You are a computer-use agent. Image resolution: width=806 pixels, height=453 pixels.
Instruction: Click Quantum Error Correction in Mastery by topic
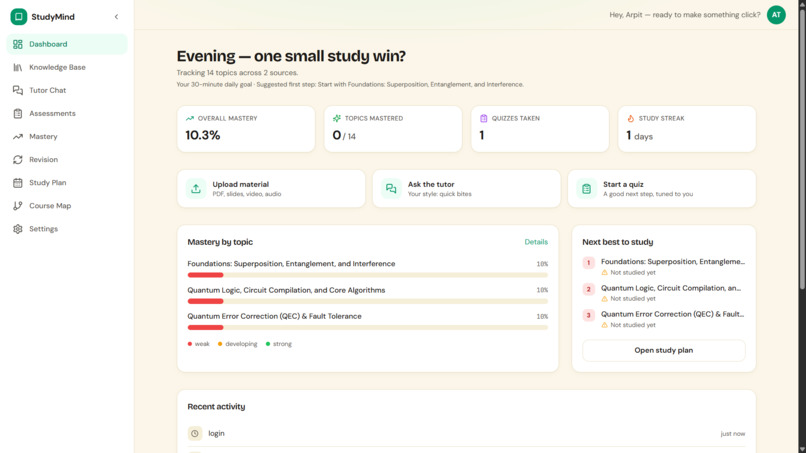tap(274, 316)
